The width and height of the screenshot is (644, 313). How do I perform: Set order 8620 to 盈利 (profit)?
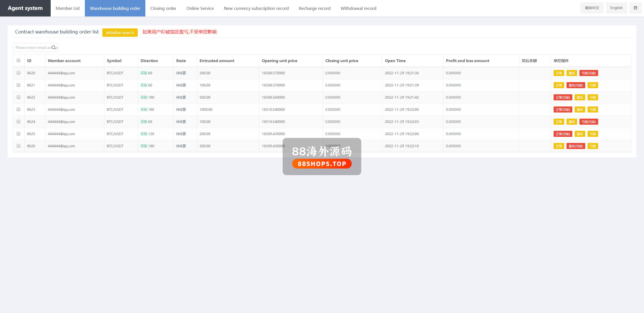coord(572,73)
